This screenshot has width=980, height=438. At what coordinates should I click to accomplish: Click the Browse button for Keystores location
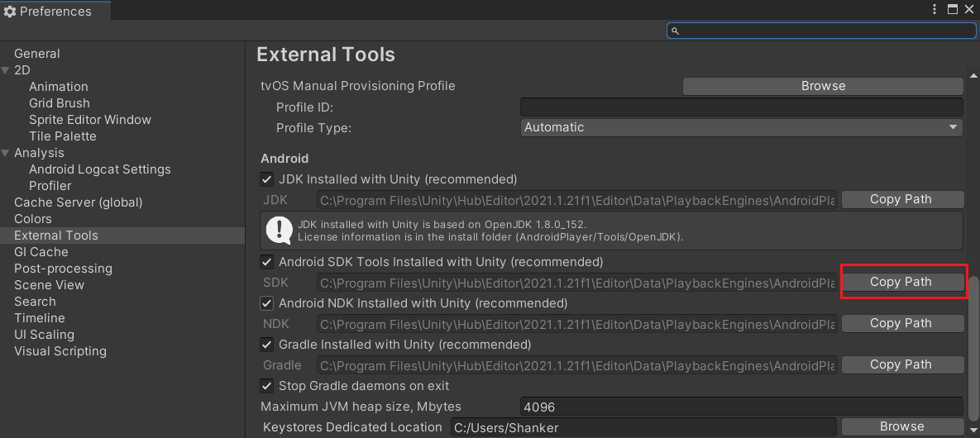(902, 426)
